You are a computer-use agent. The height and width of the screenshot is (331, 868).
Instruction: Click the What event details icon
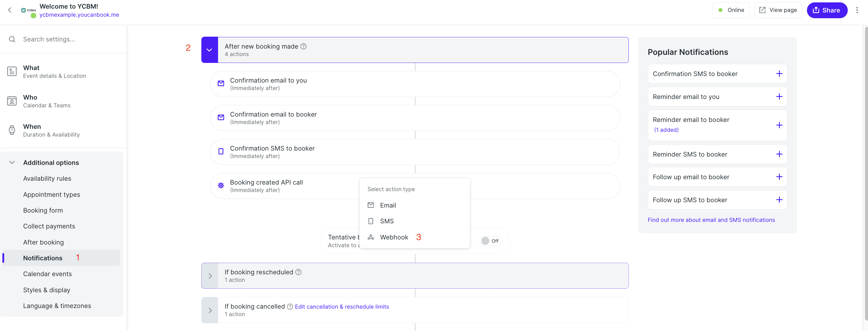[12, 72]
